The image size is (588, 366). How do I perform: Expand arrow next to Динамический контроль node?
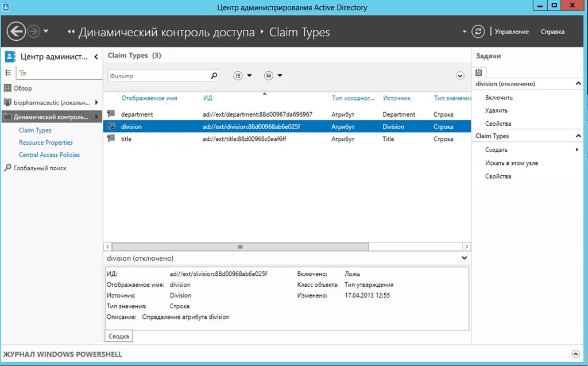[x=96, y=117]
